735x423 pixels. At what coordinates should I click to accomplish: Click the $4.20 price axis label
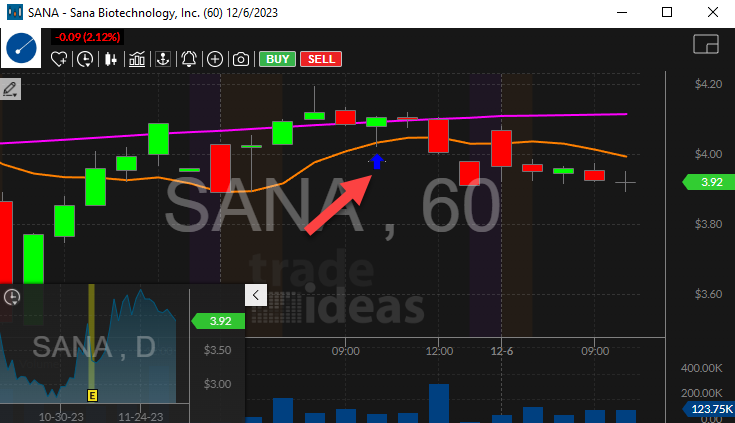[x=708, y=84]
